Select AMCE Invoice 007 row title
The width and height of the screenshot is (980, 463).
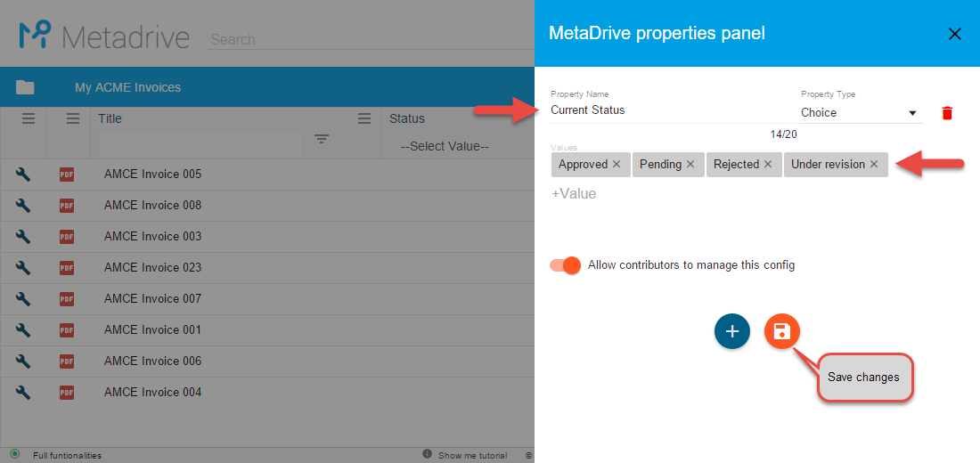tap(152, 299)
